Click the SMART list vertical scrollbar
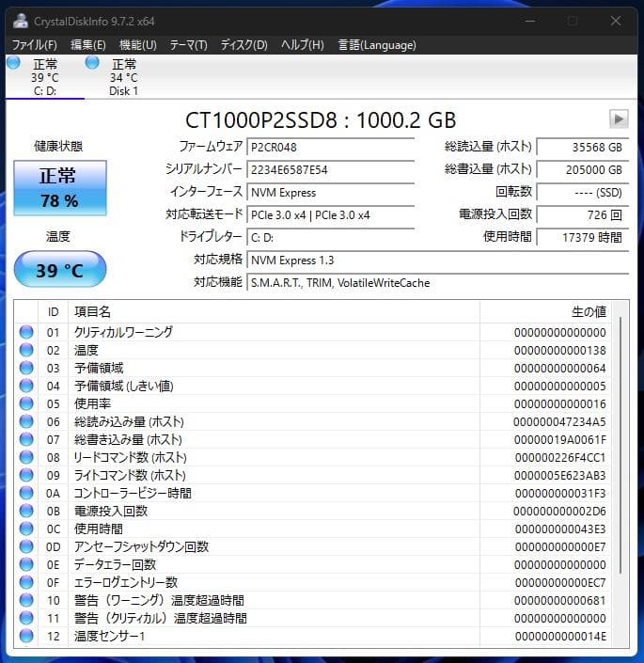Image resolution: width=644 pixels, height=663 pixels. tap(620, 445)
